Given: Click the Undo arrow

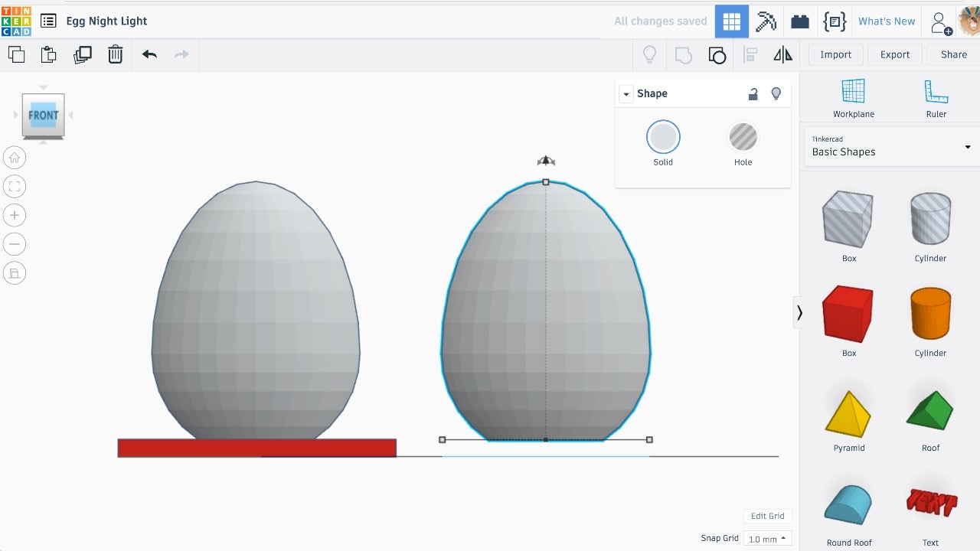Looking at the screenshot, I should [149, 54].
